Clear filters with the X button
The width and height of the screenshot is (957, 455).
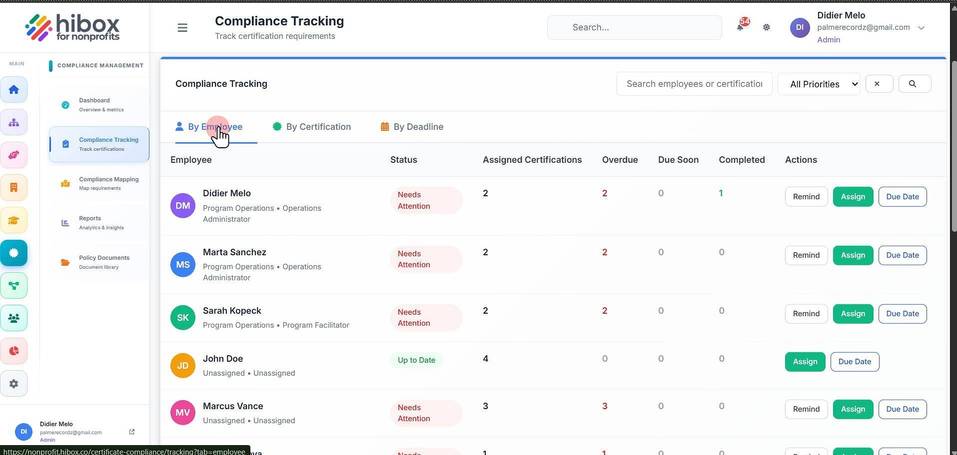click(x=877, y=84)
